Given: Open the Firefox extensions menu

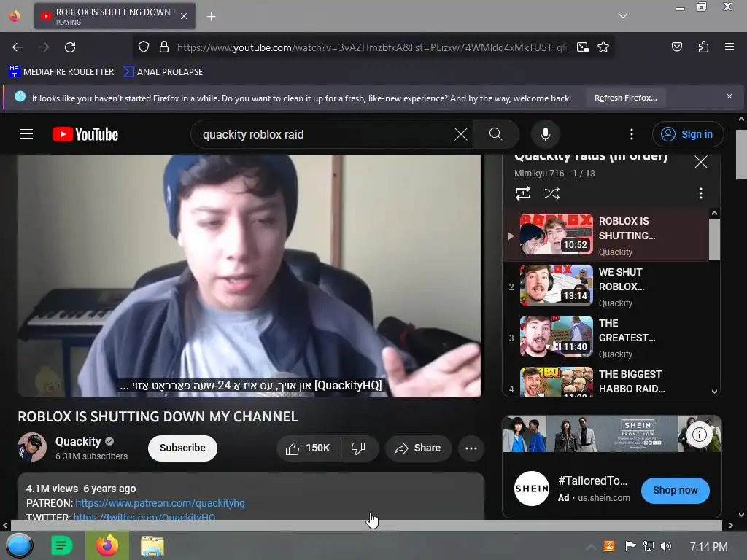Looking at the screenshot, I should point(703,47).
